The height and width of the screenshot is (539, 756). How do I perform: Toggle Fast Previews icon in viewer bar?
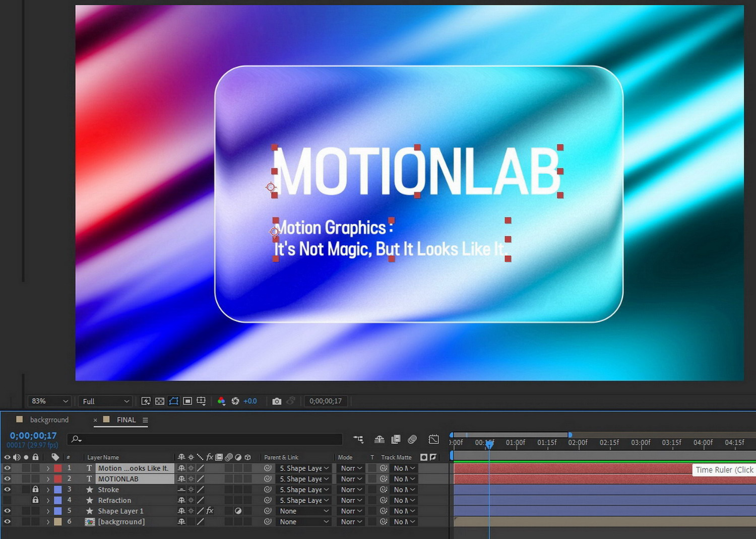[146, 401]
